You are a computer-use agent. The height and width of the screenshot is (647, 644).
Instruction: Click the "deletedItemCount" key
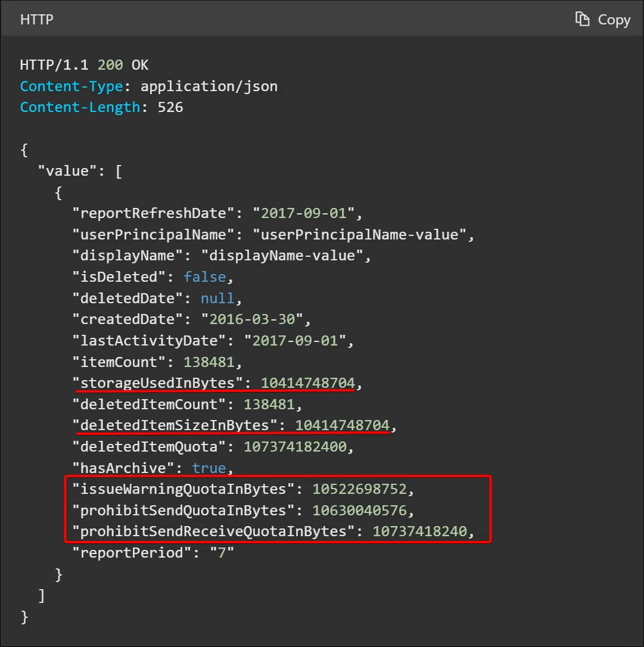click(x=149, y=405)
